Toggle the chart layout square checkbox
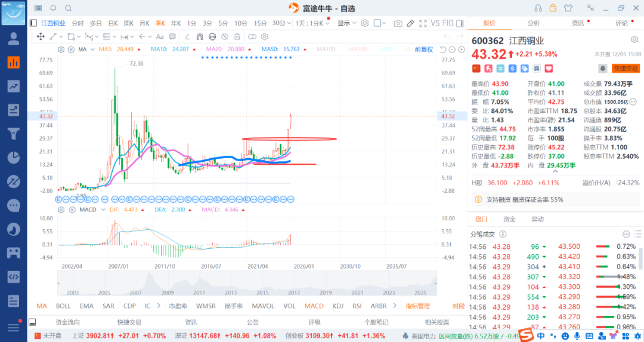The height and width of the screenshot is (342, 644). pos(377,23)
